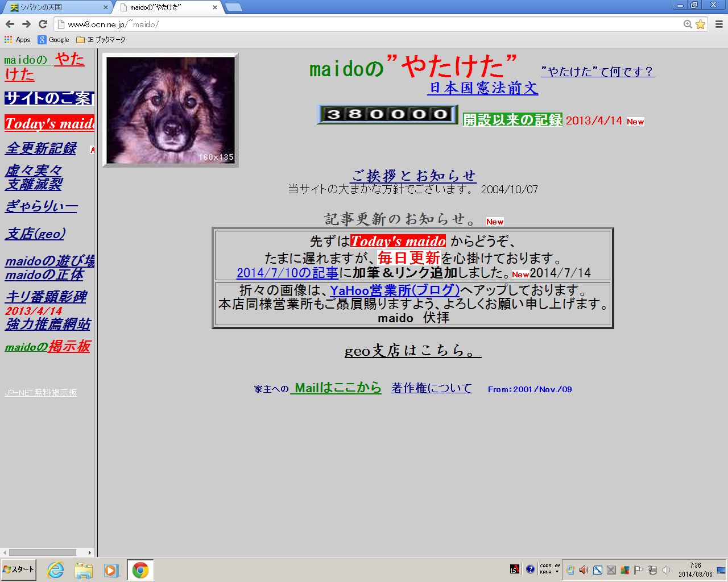Open the 虚々実々支離滅裂 link

pyautogui.click(x=34, y=177)
